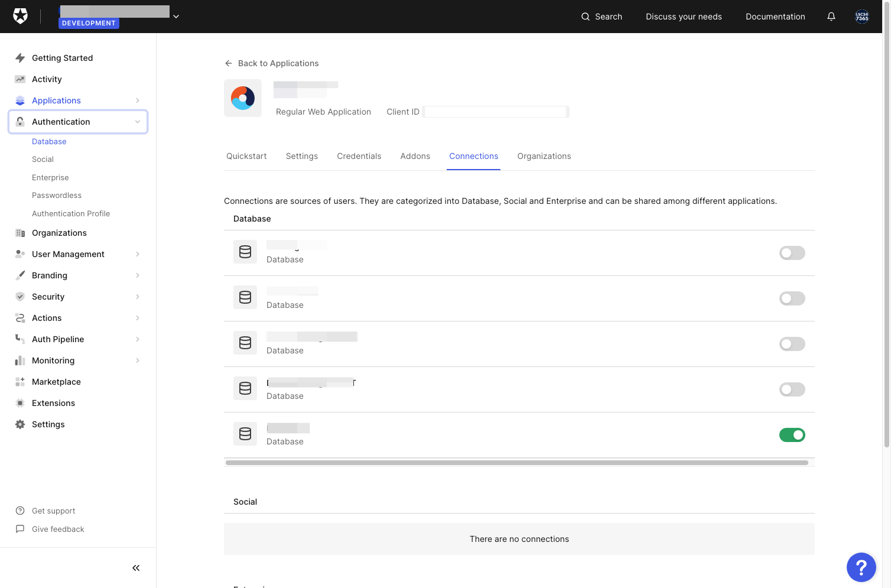Expand the Auth Pipeline chevron
This screenshot has width=891, height=588.
pyautogui.click(x=138, y=339)
